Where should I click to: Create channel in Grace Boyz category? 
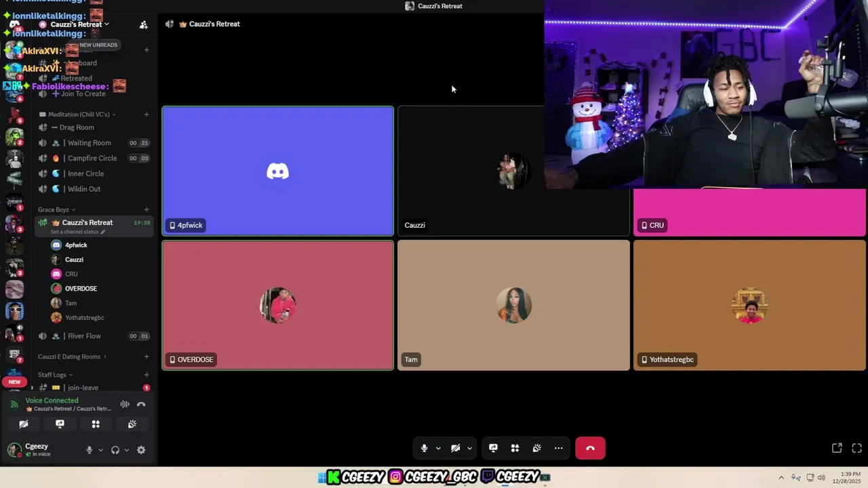tap(146, 209)
